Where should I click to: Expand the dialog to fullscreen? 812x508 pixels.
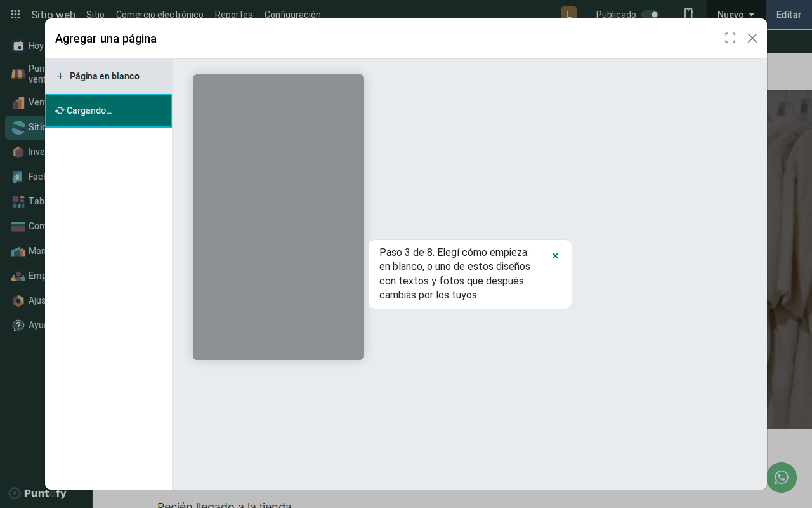[x=730, y=38]
